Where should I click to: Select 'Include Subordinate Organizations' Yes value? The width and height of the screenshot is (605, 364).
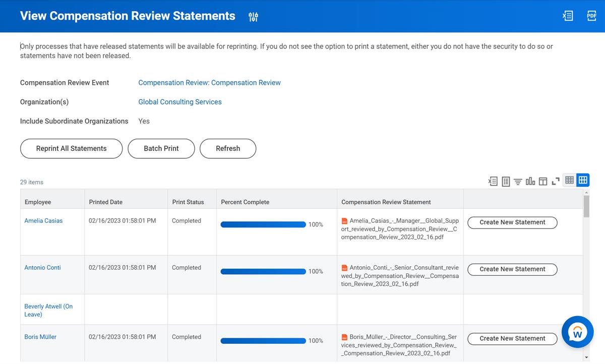click(144, 121)
